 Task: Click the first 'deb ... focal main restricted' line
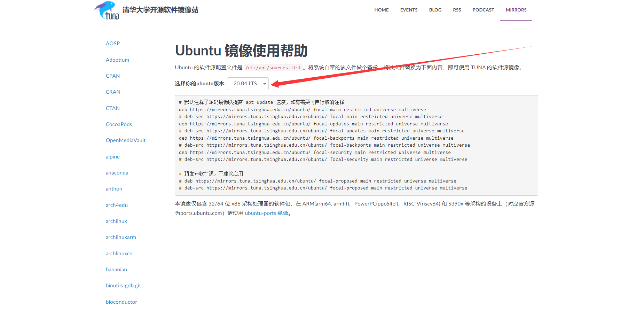(303, 109)
